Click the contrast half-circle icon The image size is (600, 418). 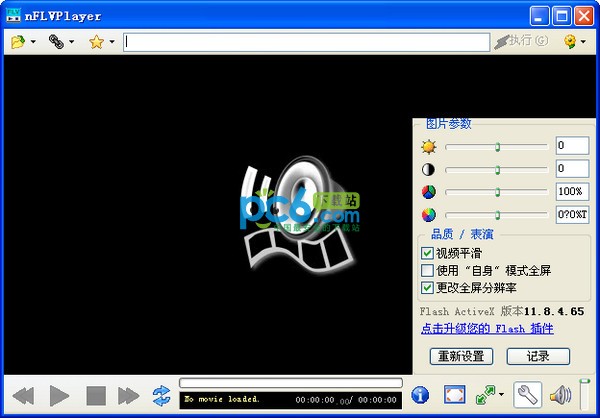[429, 170]
